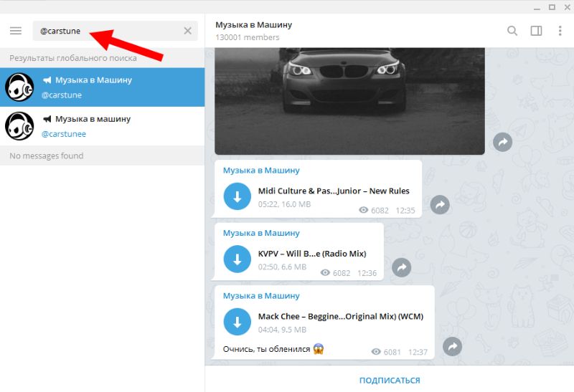574x392 pixels.
Task: Open the hamburger main menu
Action: coord(16,31)
